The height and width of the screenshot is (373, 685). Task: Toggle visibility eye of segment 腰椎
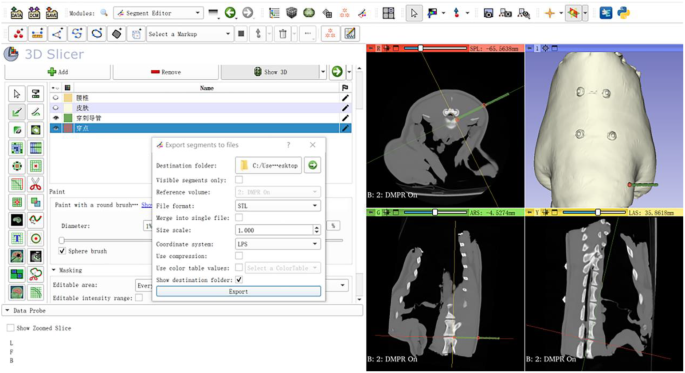pyautogui.click(x=55, y=98)
